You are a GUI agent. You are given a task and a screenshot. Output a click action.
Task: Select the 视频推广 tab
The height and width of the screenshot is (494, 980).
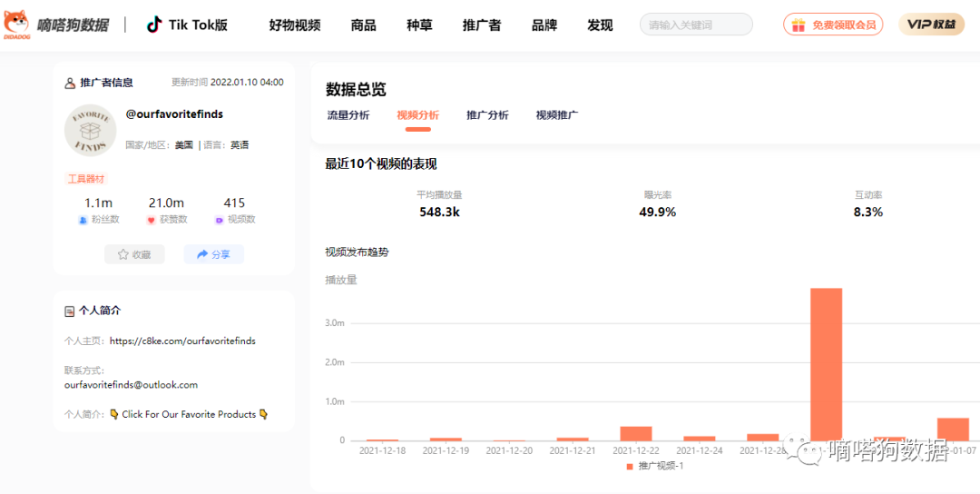tap(556, 115)
